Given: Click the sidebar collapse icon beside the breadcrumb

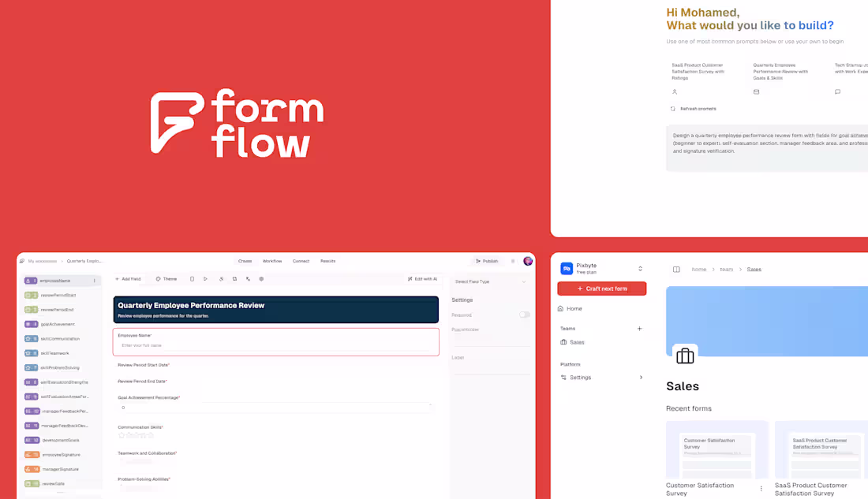Looking at the screenshot, I should [676, 269].
